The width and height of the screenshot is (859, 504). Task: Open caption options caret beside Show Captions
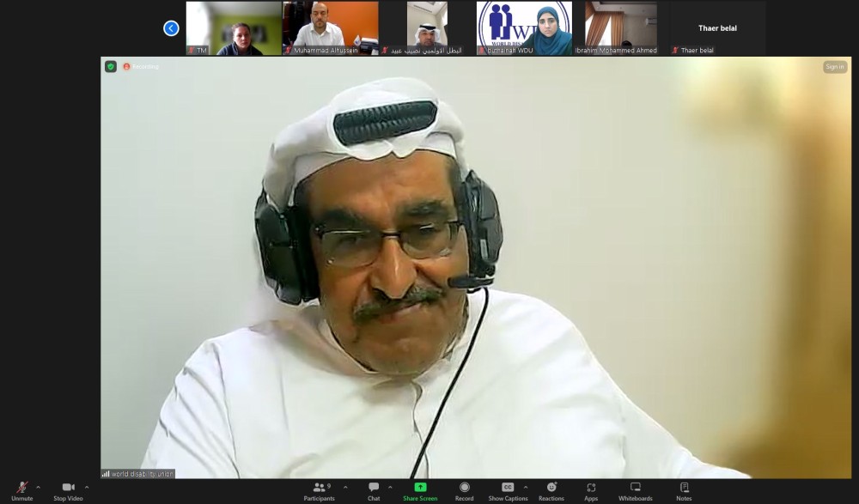coord(526,487)
